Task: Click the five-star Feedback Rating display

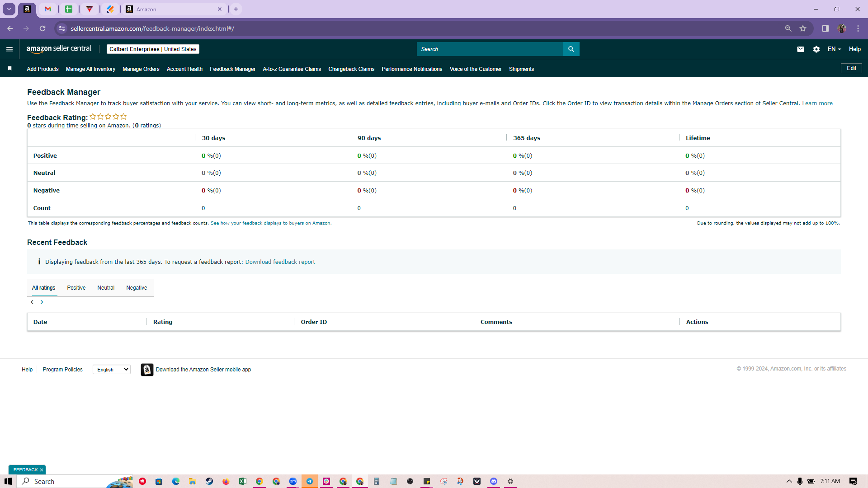Action: point(108,117)
